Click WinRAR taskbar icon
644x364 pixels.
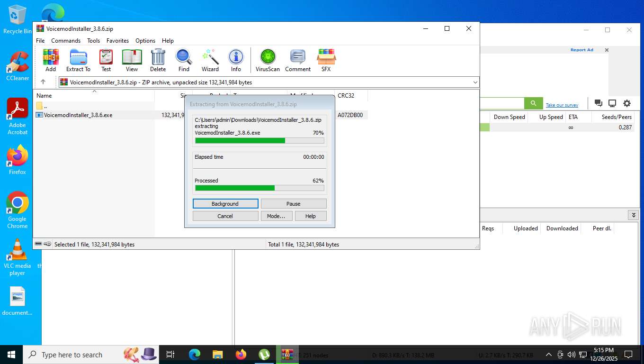[x=287, y=355]
